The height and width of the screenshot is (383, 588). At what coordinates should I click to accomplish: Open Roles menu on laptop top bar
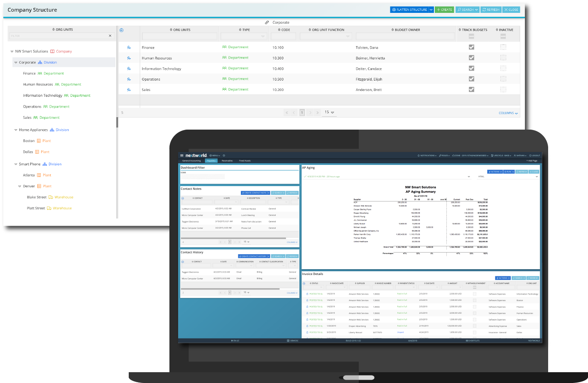pos(444,155)
